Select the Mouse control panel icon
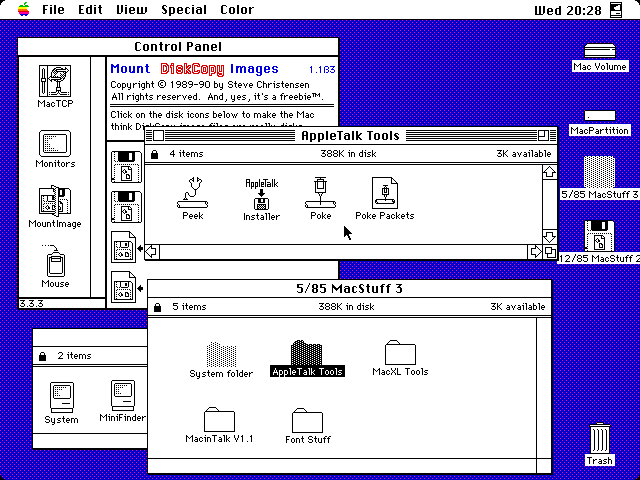Viewport: 640px width, 480px height. [55, 263]
